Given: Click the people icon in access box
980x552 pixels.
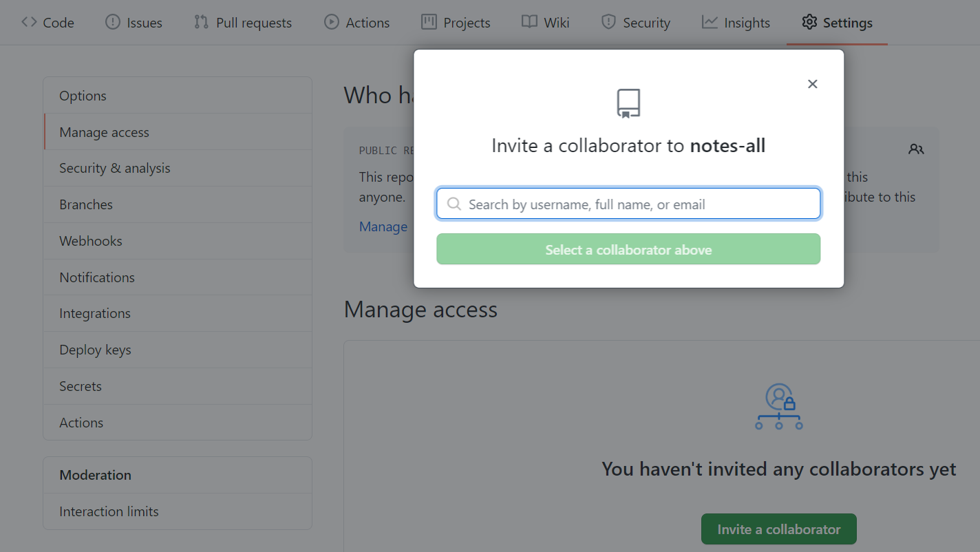Looking at the screenshot, I should point(916,149).
